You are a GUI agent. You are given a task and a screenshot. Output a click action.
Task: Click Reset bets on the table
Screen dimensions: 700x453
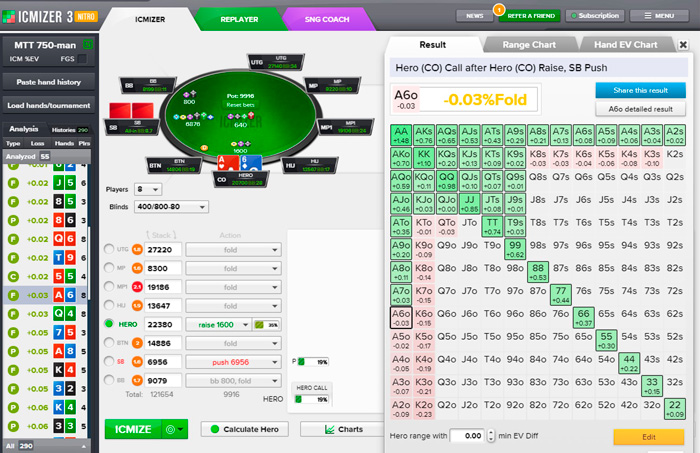[240, 105]
